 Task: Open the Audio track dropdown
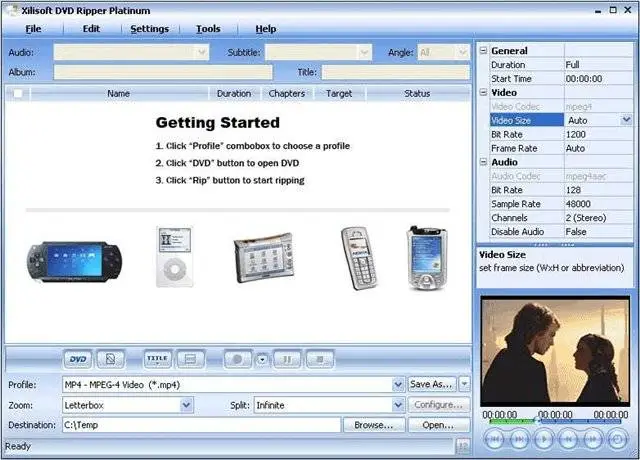click(x=202, y=52)
